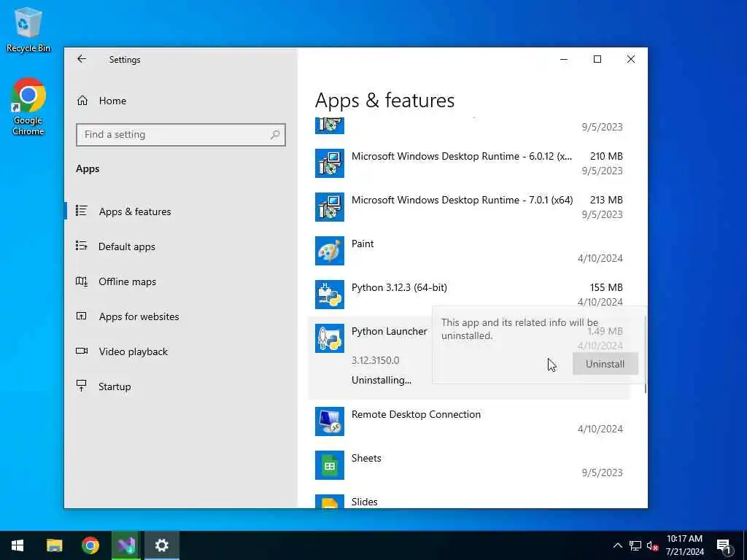Image resolution: width=747 pixels, height=560 pixels.
Task: Click the Startup sidebar icon
Action: tap(82, 386)
